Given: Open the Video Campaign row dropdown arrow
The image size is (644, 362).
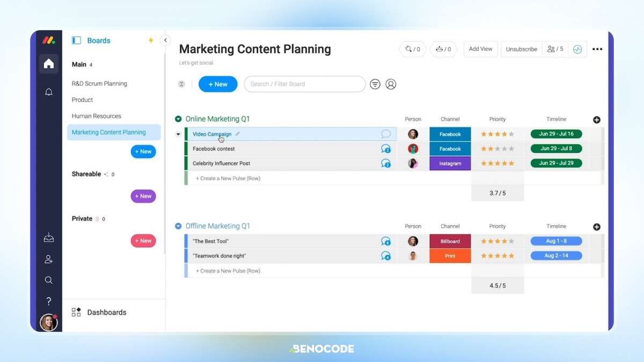Looking at the screenshot, I should tap(178, 134).
